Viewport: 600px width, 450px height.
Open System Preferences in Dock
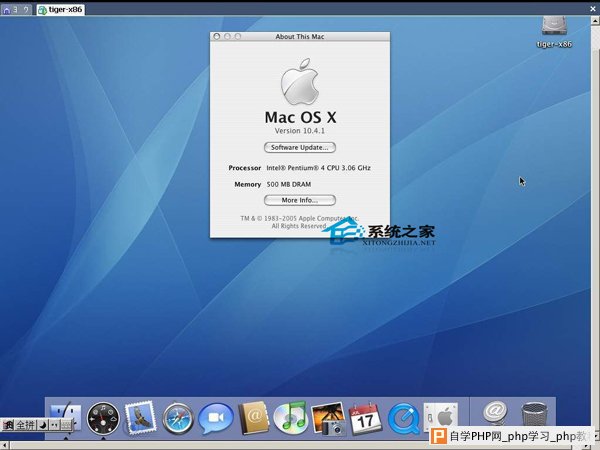(440, 415)
